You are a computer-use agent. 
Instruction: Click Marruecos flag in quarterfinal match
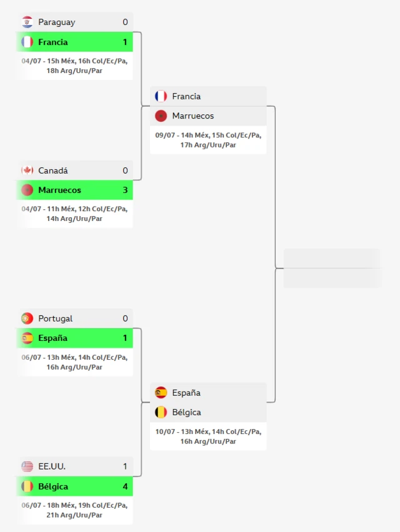click(161, 116)
